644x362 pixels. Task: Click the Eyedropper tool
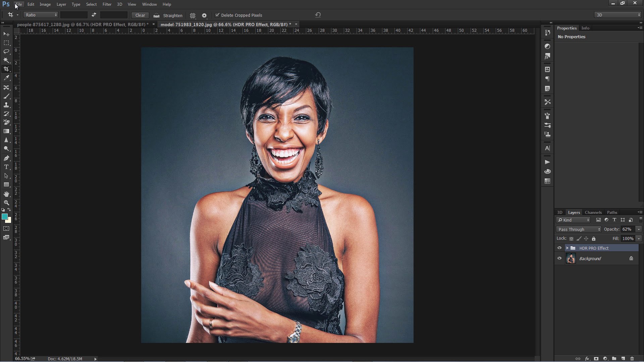pos(7,78)
